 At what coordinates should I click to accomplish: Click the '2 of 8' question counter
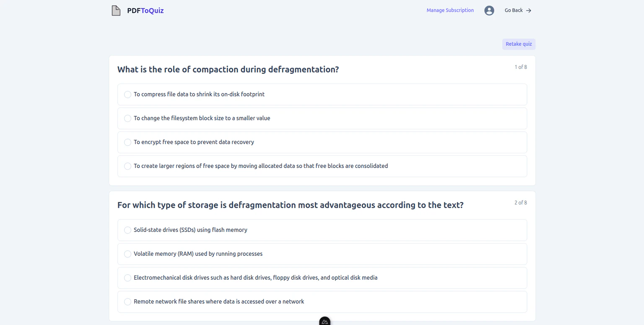pyautogui.click(x=521, y=202)
